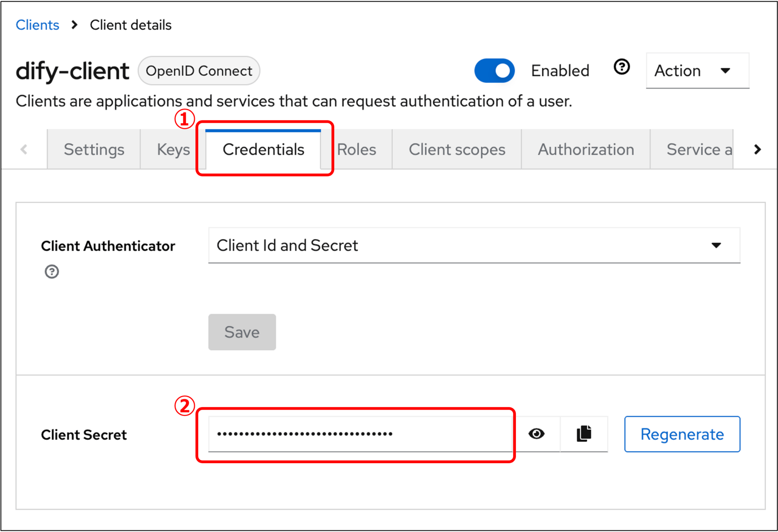
Task: Navigate to Clients breadcrumb link
Action: [x=37, y=25]
